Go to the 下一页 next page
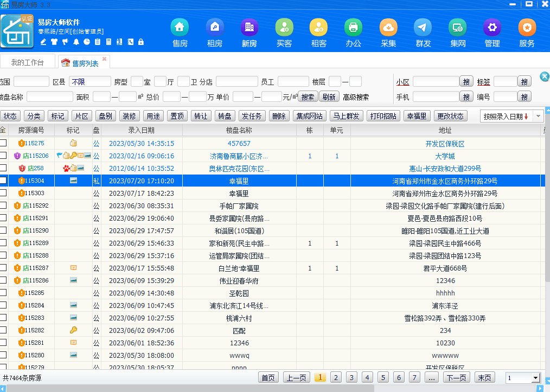550x392 pixels. pyautogui.click(x=457, y=377)
